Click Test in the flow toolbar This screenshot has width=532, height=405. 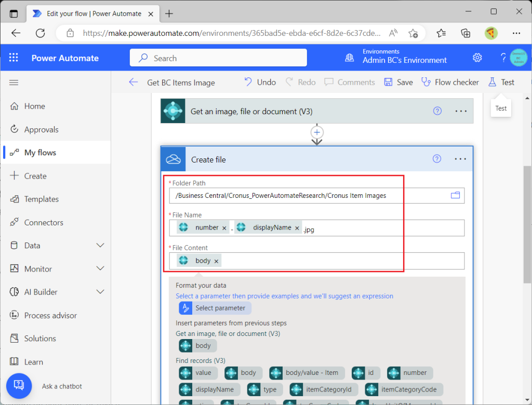[501, 82]
